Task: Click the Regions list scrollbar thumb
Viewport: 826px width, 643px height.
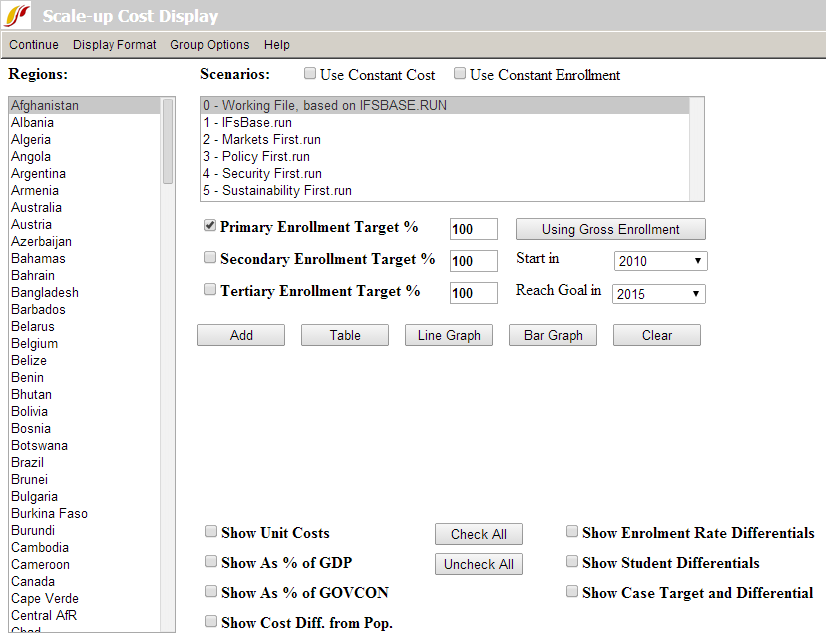Action: 168,140
